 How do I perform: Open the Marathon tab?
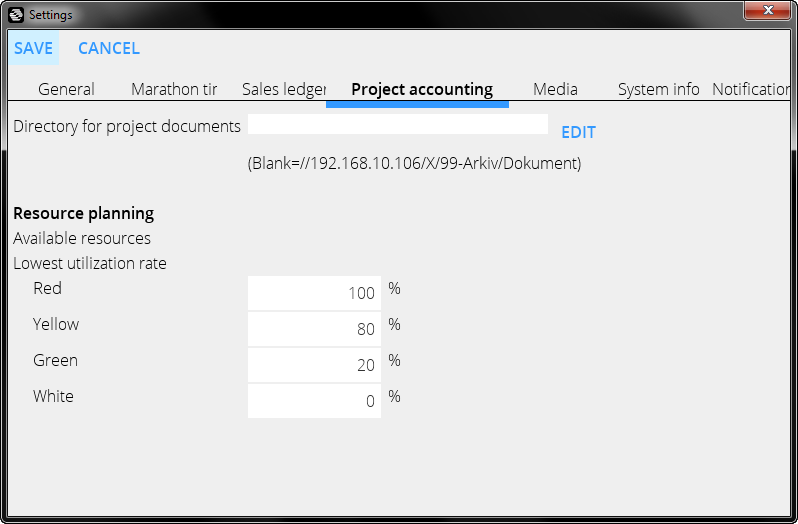tap(174, 89)
